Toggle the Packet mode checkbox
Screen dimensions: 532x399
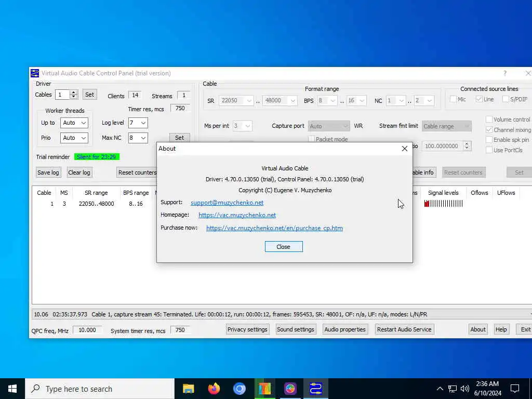tap(311, 139)
